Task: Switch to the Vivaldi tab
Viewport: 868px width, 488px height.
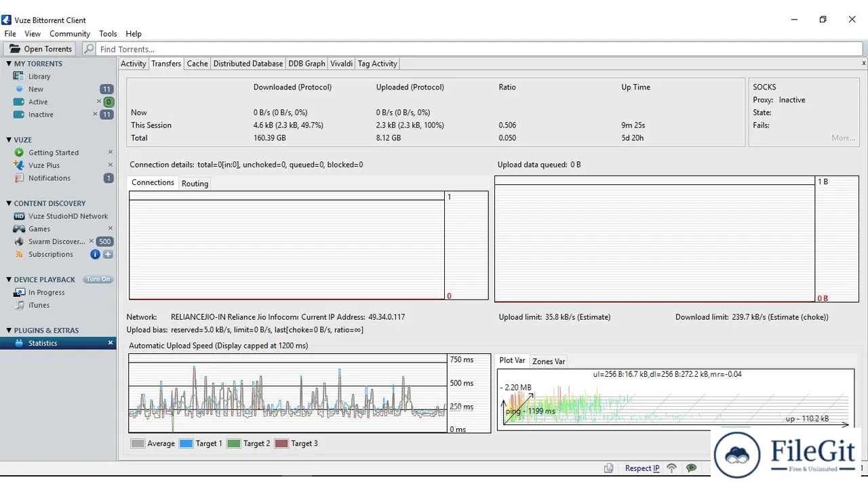Action: 342,64
